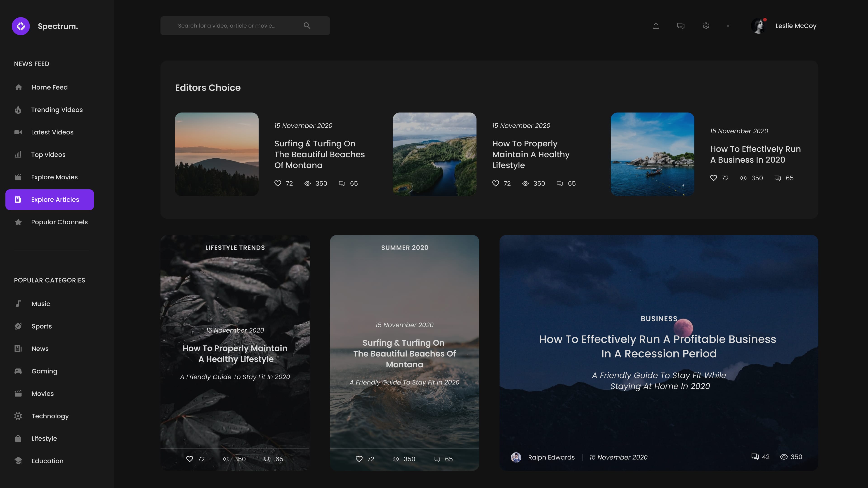
Task: Open the settings gear icon
Action: (706, 26)
